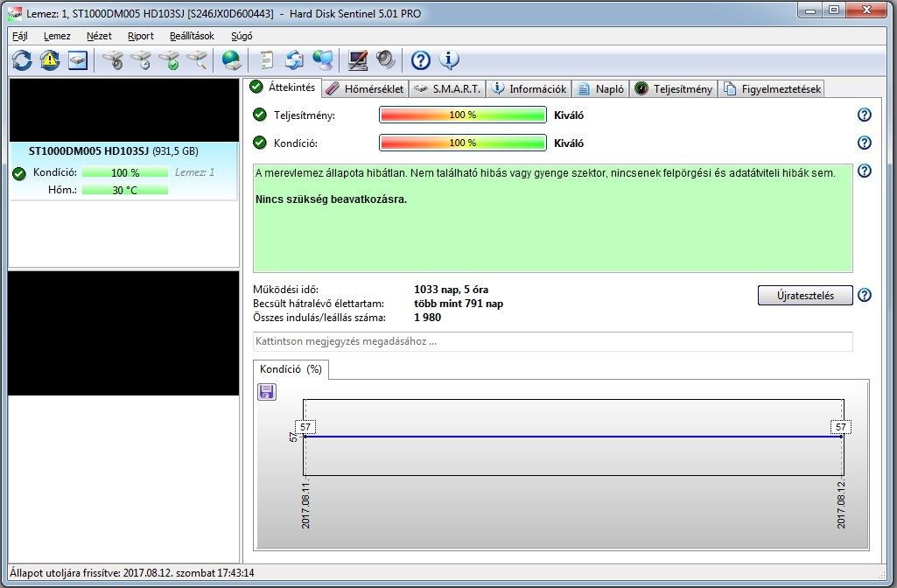
Task: Click the disk with green checkmark icon
Action: [169, 60]
